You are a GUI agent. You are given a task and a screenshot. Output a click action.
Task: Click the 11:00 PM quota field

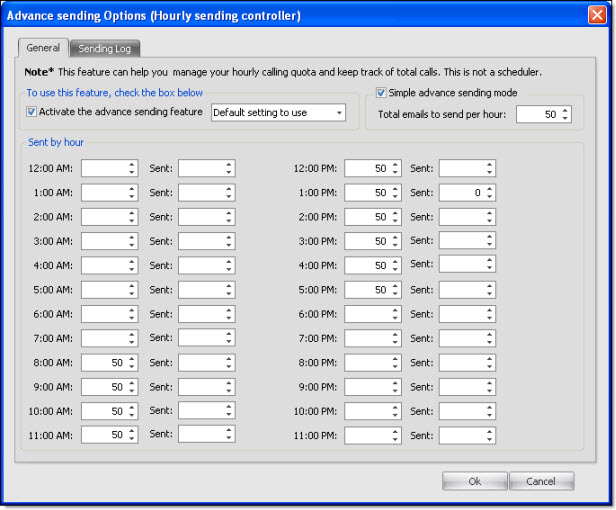pos(373,436)
